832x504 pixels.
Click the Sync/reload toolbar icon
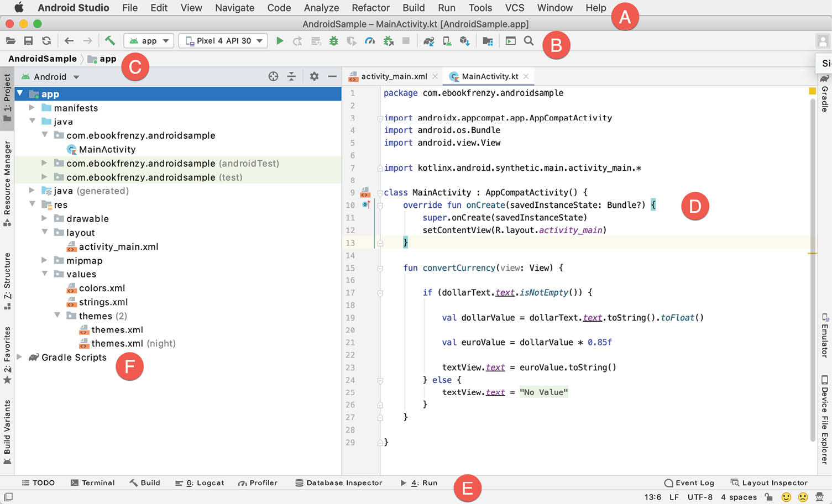(x=46, y=41)
